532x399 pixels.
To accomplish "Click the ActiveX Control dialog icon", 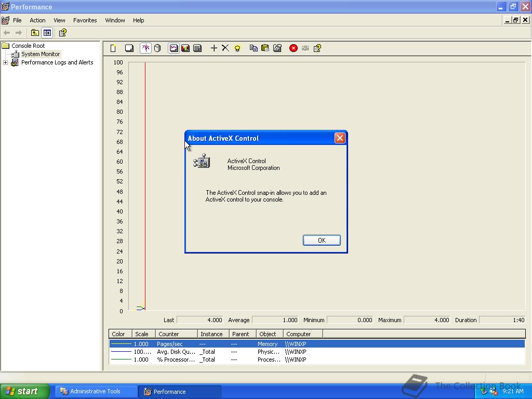I will pyautogui.click(x=202, y=161).
